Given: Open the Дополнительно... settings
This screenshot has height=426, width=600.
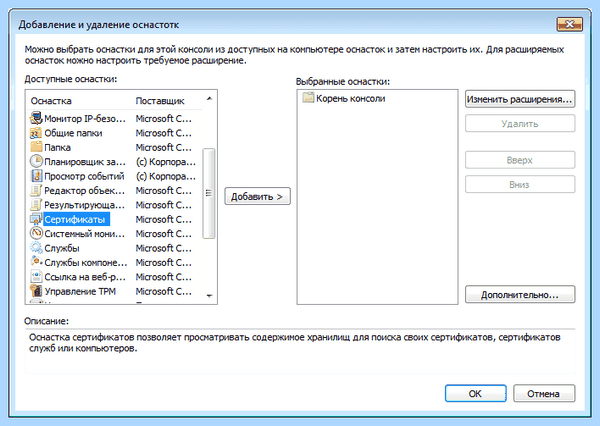Looking at the screenshot, I should point(520,294).
